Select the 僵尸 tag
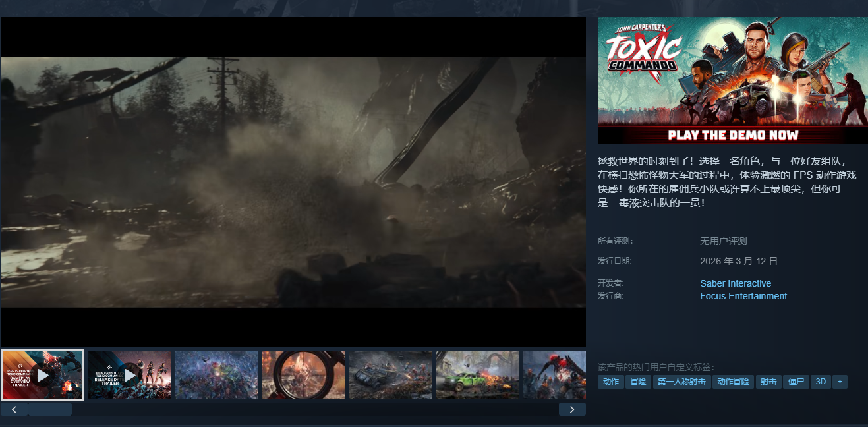The width and height of the screenshot is (868, 427). click(796, 382)
